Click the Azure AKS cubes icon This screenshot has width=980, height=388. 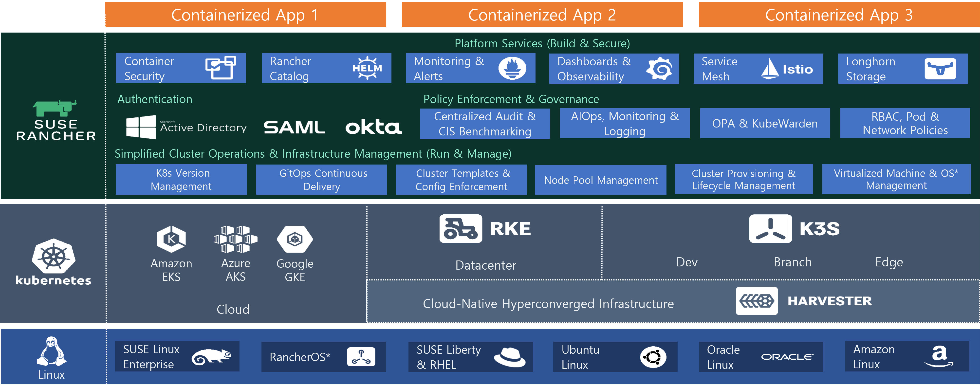click(236, 239)
